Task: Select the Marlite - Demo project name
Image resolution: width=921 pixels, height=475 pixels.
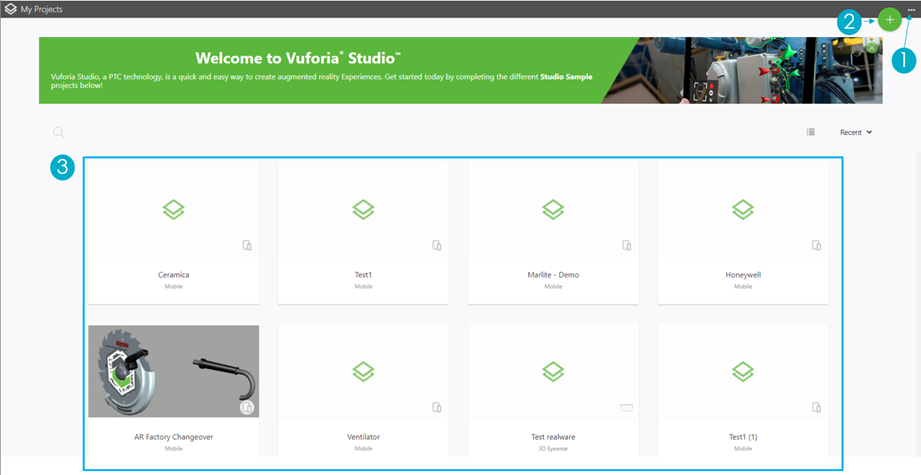Action: click(553, 275)
